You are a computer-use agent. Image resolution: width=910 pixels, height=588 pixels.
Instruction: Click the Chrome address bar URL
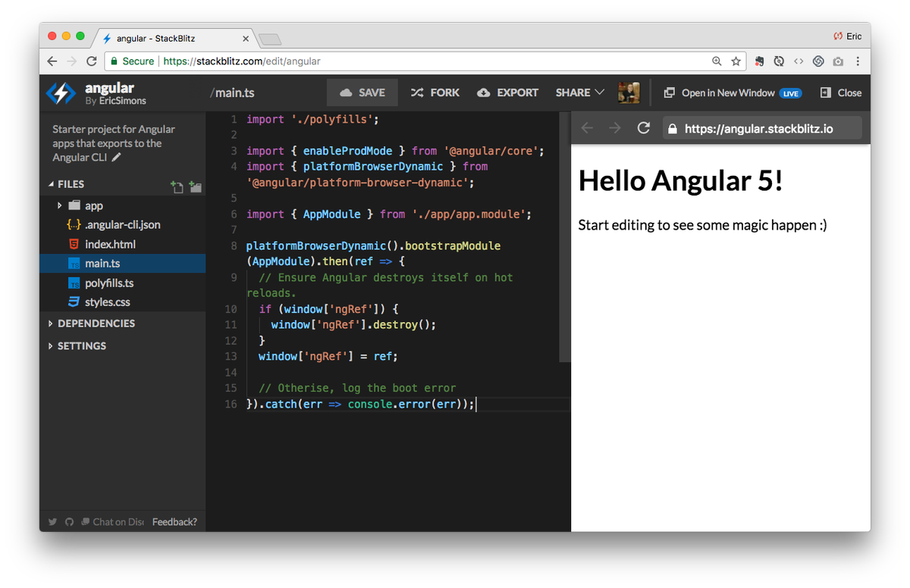point(242,61)
